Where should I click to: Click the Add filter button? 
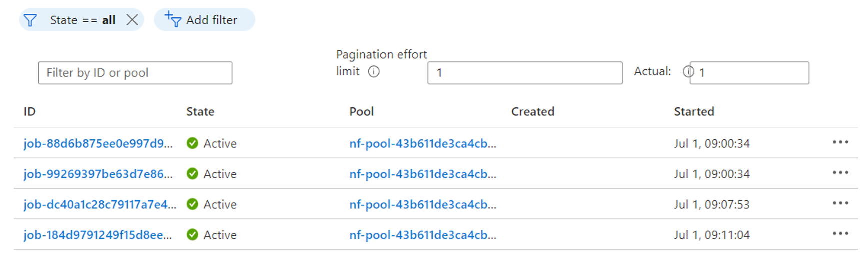[x=204, y=20]
